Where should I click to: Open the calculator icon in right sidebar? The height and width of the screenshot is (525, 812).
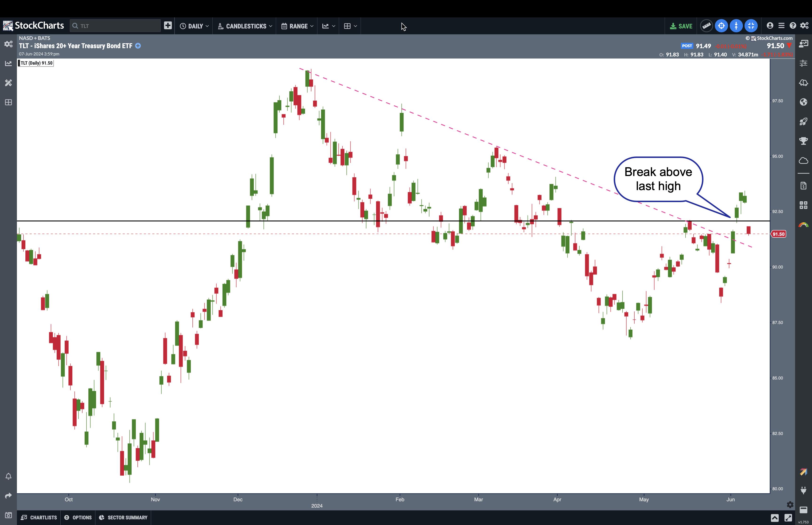pyautogui.click(x=803, y=205)
